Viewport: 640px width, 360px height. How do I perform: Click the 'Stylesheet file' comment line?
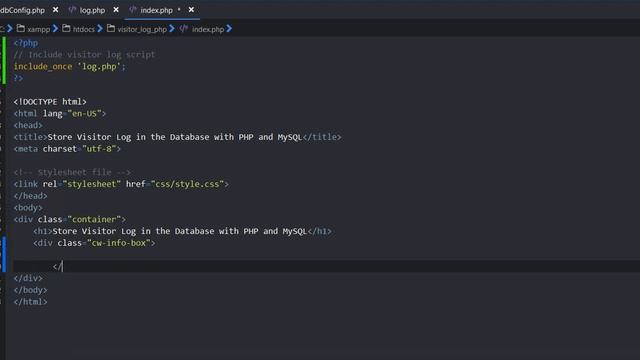point(72,172)
